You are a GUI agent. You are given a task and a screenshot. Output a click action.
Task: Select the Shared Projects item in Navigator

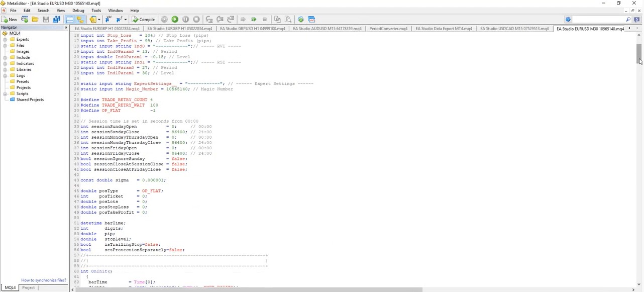[x=30, y=100]
